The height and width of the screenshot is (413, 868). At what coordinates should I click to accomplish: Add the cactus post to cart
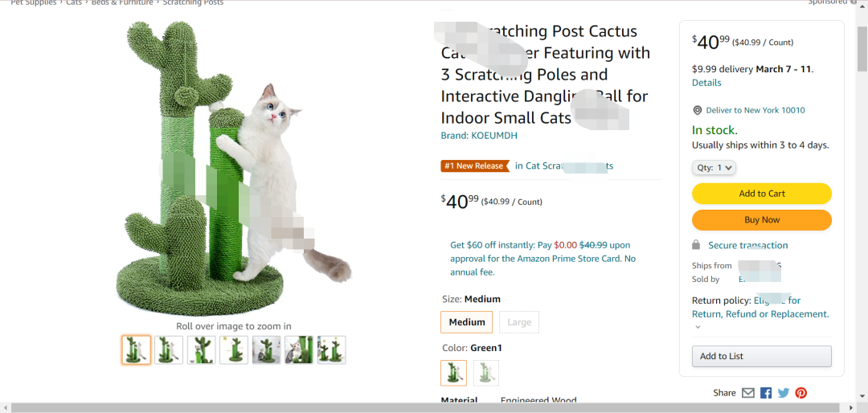762,193
